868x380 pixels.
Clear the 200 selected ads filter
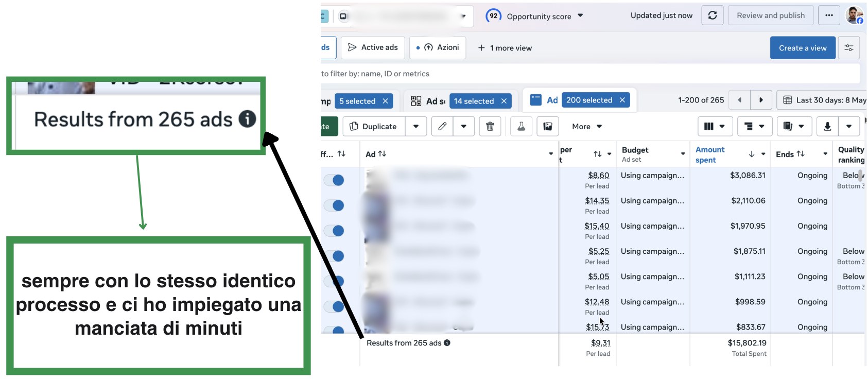622,100
